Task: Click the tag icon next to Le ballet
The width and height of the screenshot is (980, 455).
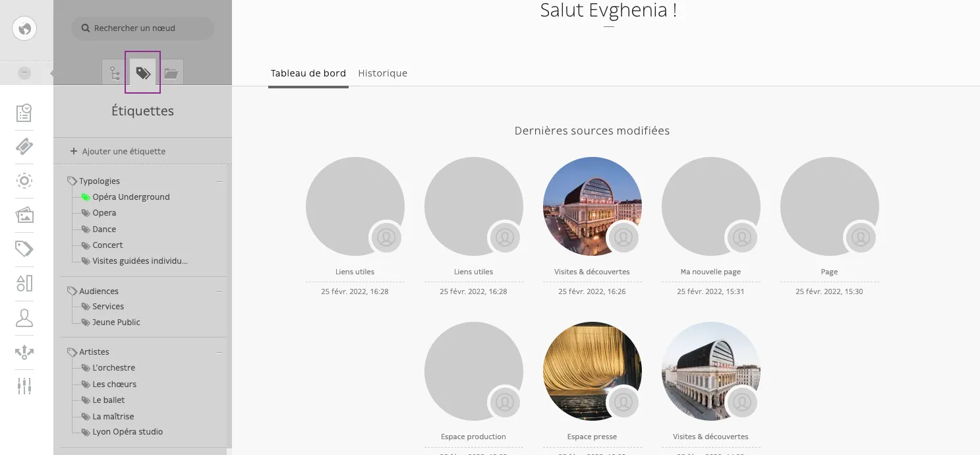Action: coord(86,400)
